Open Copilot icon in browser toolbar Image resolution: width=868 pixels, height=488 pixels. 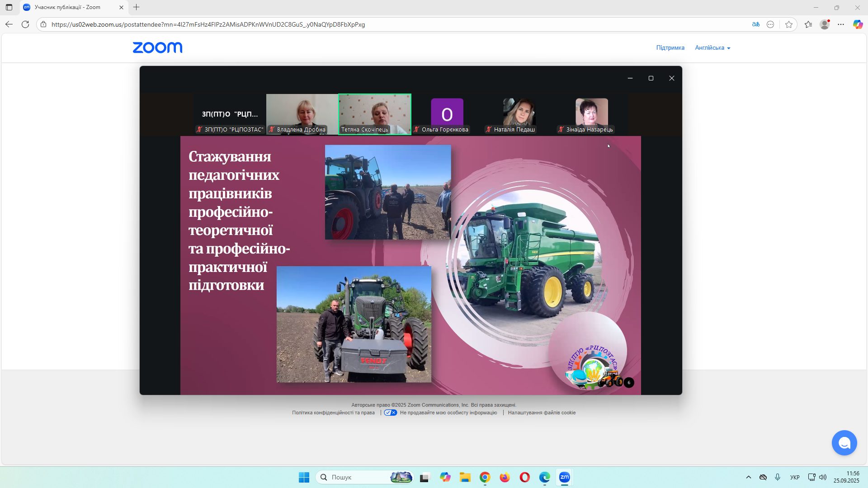858,24
